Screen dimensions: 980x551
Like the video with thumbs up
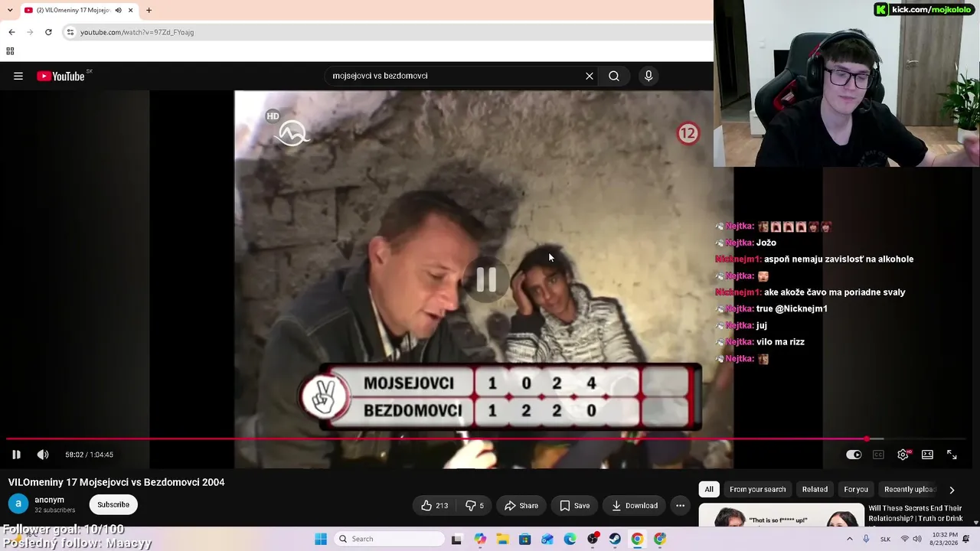(x=434, y=505)
